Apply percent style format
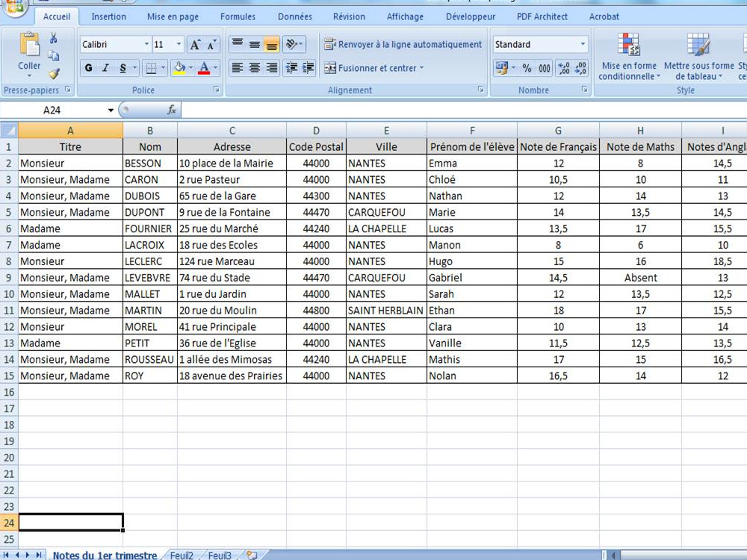This screenshot has height=560, width=747. [x=527, y=68]
